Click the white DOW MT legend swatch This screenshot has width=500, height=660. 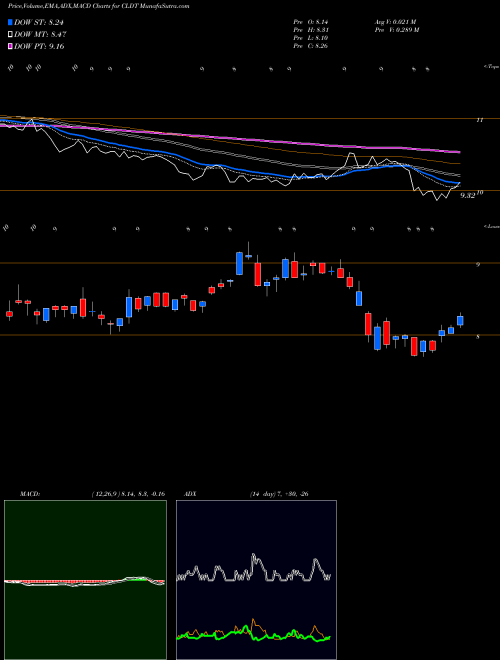click(x=10, y=34)
